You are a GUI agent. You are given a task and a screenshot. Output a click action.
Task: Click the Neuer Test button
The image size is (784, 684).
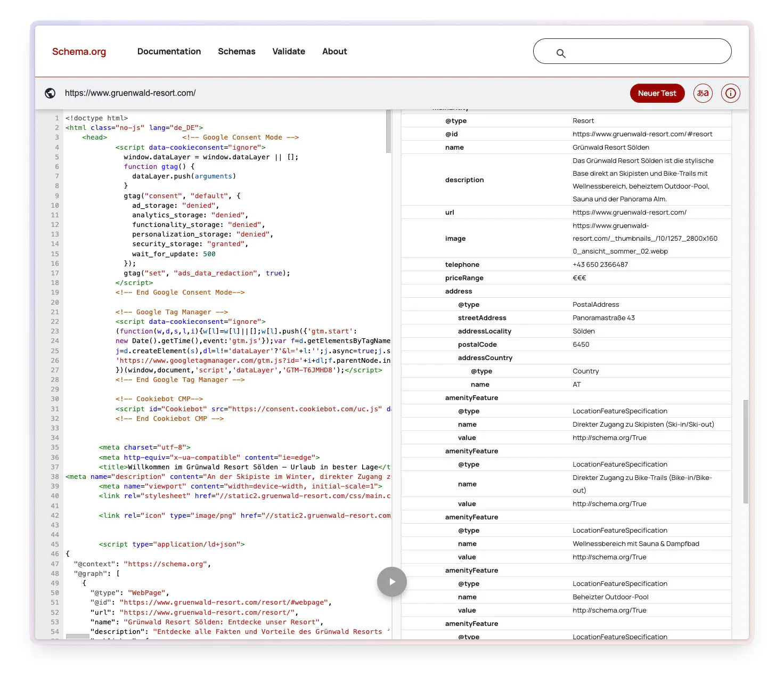point(657,93)
